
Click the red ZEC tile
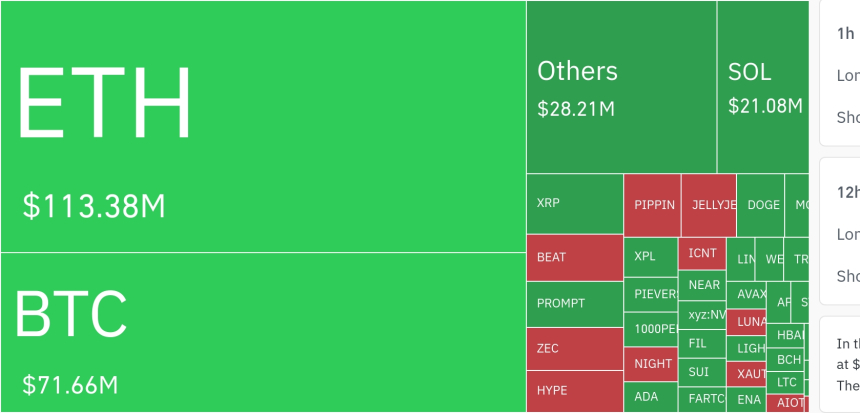(574, 349)
